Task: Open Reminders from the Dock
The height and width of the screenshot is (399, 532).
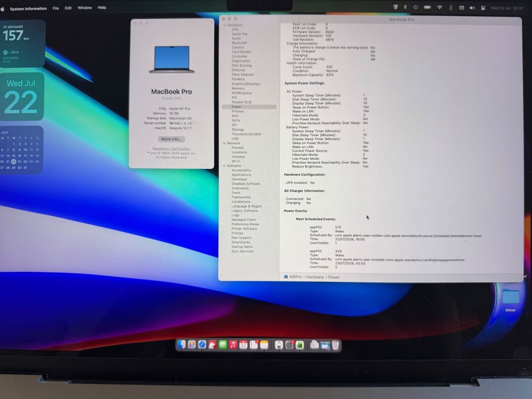Action: (254, 345)
